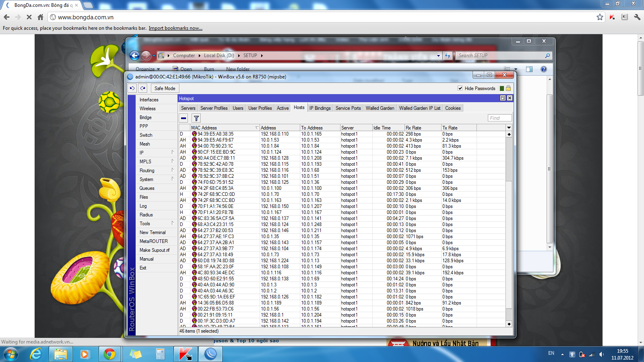Open the Interfaces menu item

pos(157,100)
